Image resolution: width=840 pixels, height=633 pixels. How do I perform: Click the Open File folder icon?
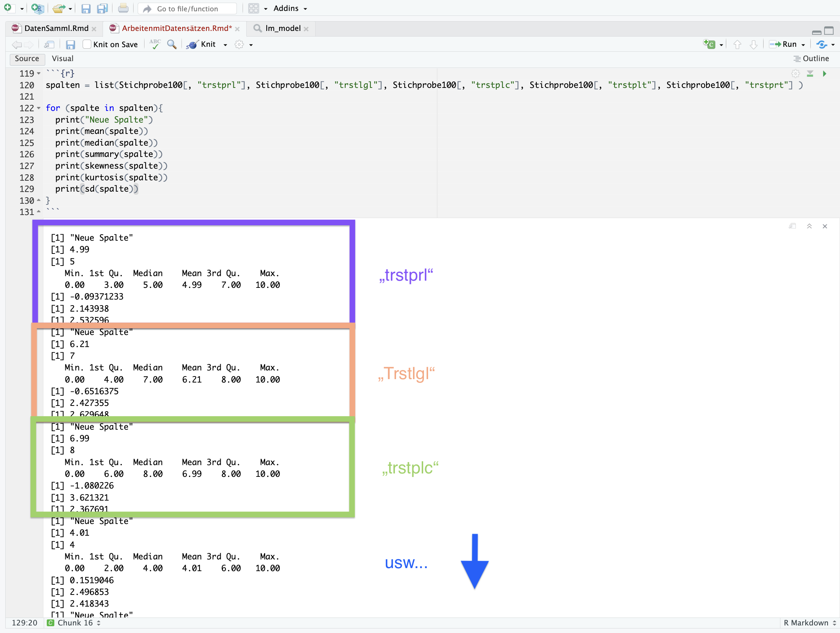pos(58,8)
